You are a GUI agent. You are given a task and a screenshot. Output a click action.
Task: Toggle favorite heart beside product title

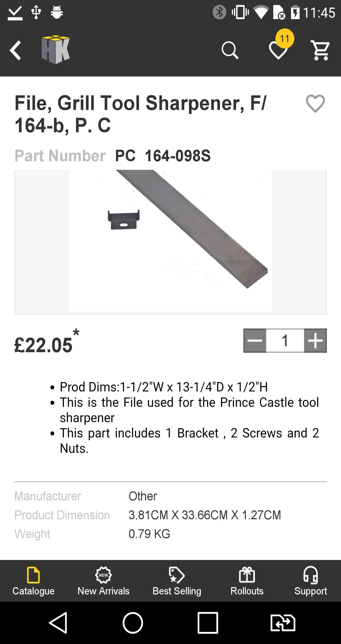315,103
